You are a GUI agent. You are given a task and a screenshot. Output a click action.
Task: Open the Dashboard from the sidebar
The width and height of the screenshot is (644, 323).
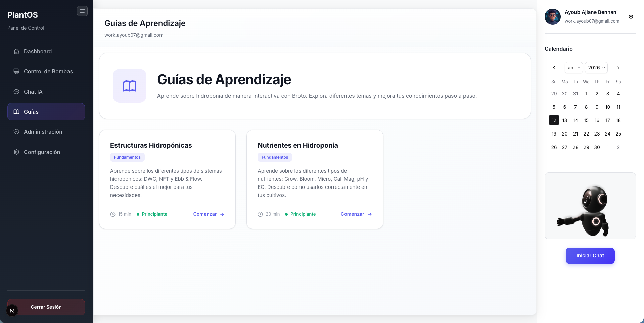[x=37, y=51]
